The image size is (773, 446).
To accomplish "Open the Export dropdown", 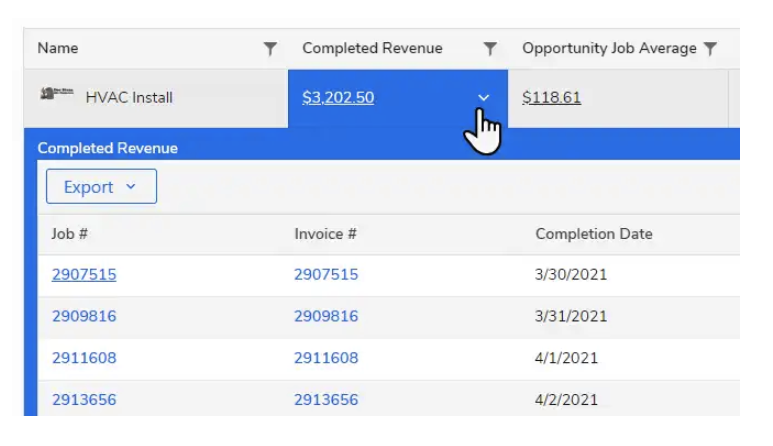I will pyautogui.click(x=102, y=187).
